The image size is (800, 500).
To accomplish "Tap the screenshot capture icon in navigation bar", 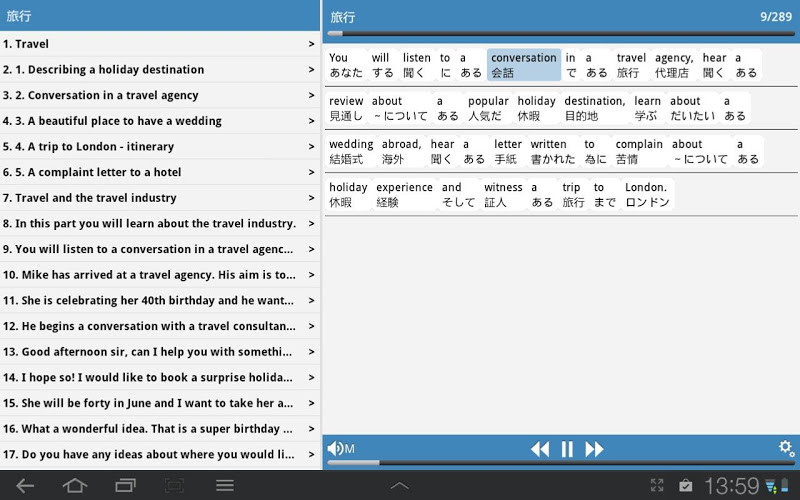I will click(174, 486).
